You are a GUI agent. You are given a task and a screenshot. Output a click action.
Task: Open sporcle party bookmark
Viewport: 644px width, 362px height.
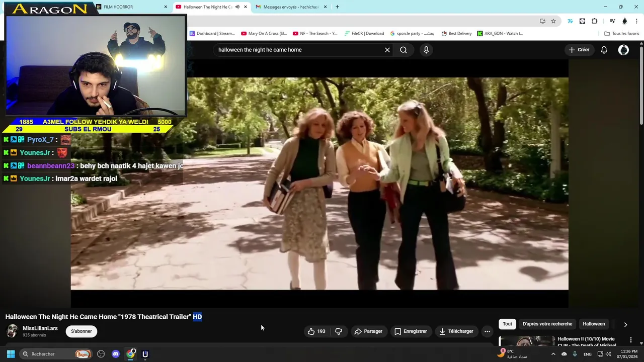pos(412,34)
